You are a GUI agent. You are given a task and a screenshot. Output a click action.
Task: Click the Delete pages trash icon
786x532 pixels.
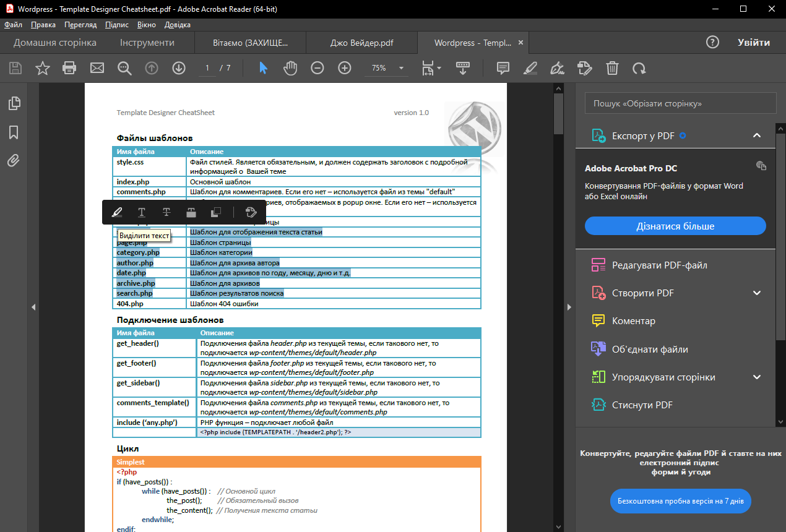(x=612, y=68)
